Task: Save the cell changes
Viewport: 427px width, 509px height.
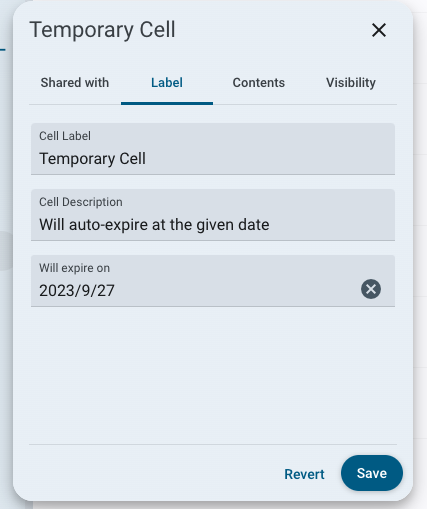Action: pyautogui.click(x=372, y=473)
